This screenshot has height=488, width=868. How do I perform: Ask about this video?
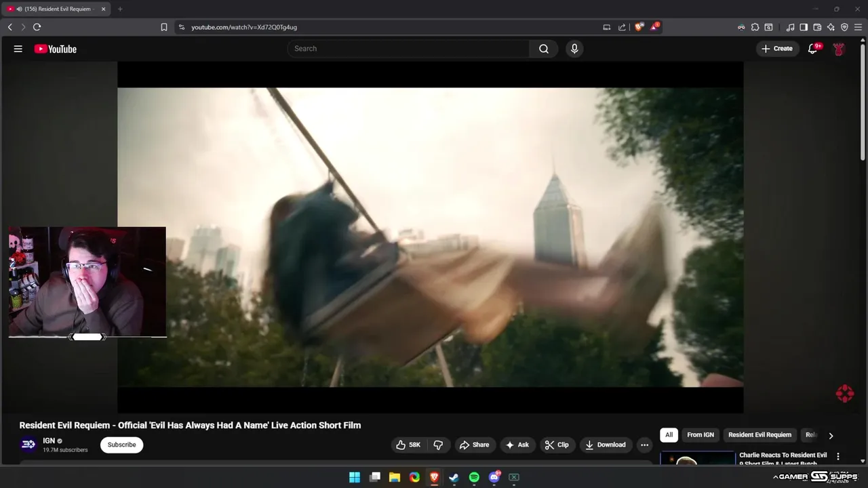pos(517,445)
